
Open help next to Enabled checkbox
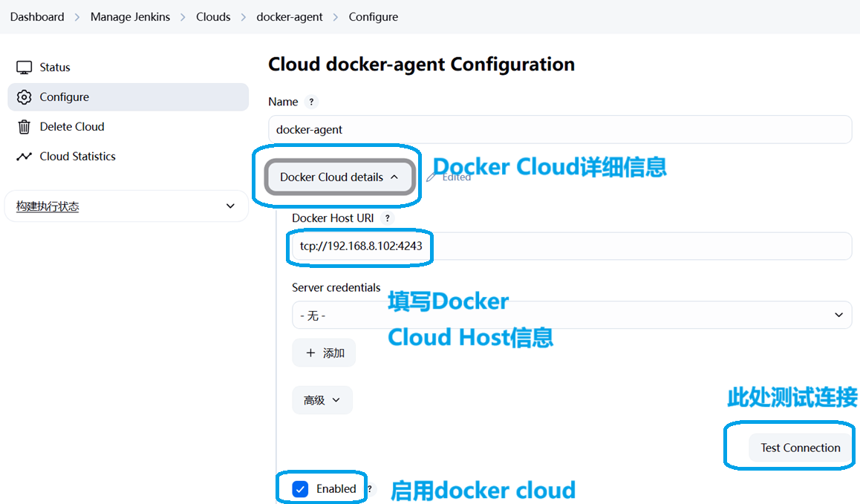point(371,488)
